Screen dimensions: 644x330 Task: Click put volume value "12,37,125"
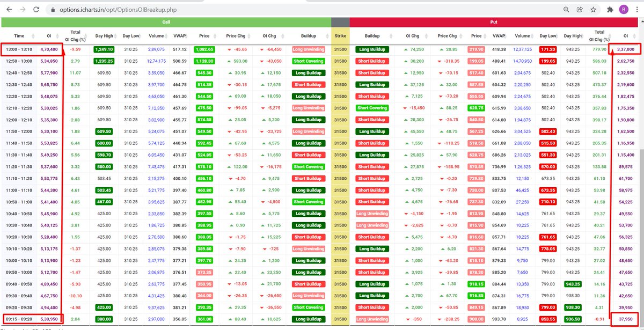522,49
